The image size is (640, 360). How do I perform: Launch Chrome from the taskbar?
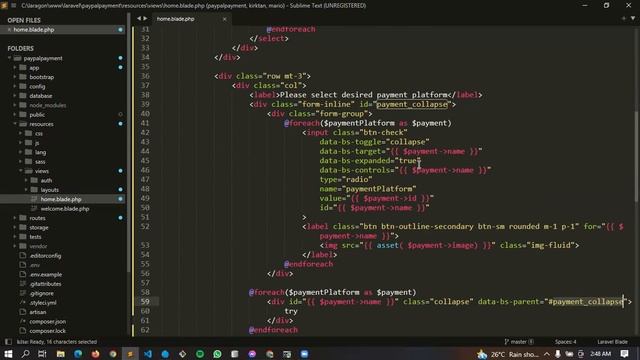pos(113,354)
